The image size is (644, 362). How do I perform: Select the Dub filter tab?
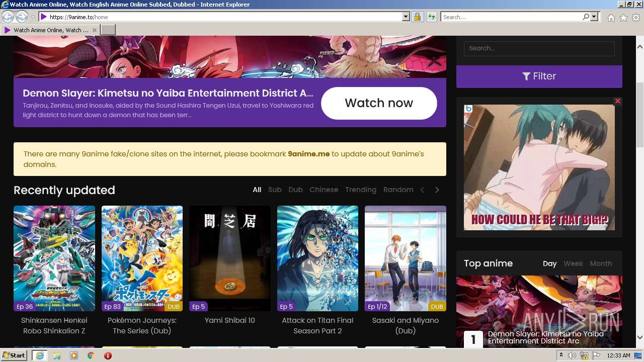(x=295, y=190)
